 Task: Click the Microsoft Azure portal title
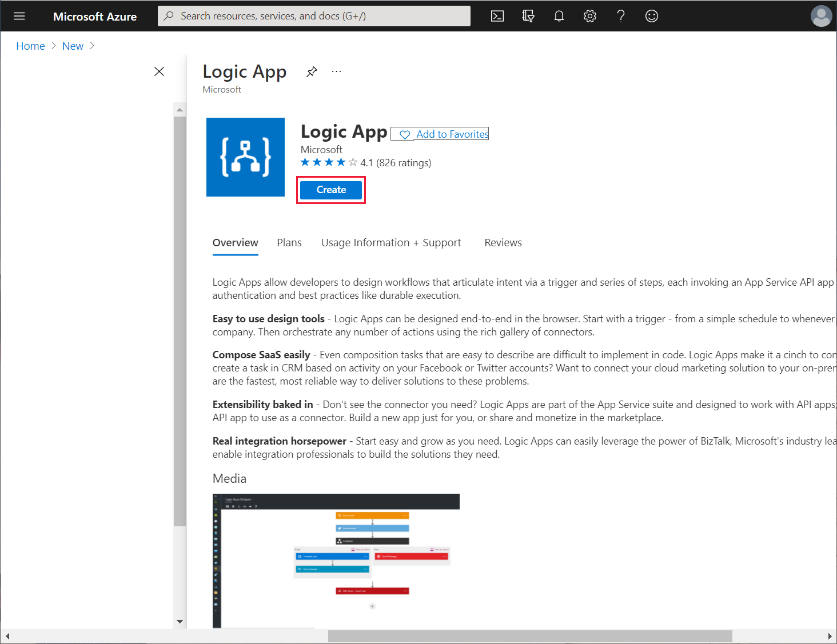pyautogui.click(x=95, y=17)
